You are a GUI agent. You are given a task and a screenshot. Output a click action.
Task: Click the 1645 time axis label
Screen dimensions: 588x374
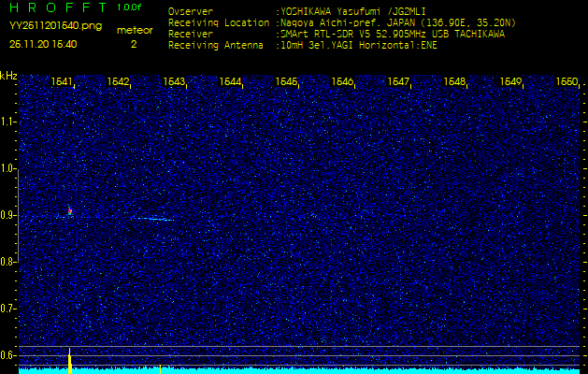(286, 81)
